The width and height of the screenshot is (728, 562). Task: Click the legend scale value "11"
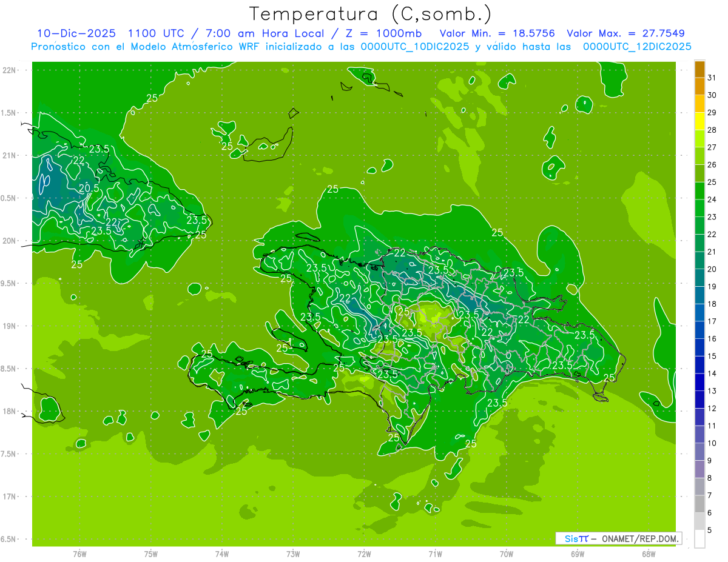tap(712, 426)
